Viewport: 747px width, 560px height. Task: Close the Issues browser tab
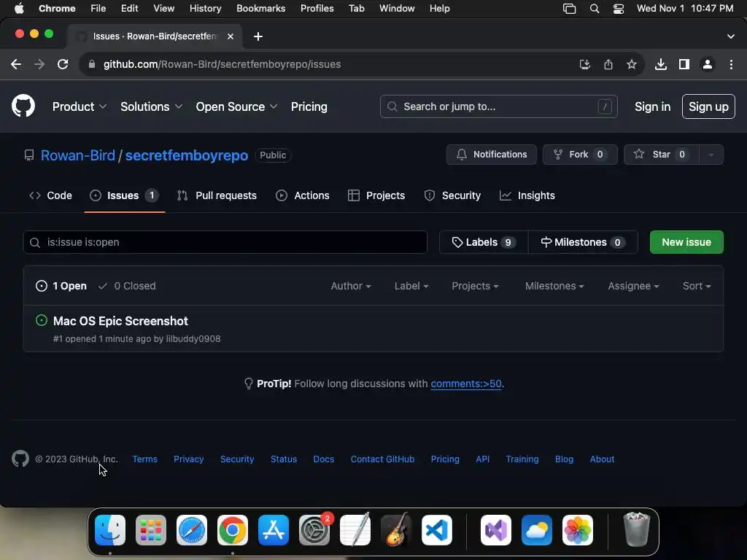(x=231, y=36)
